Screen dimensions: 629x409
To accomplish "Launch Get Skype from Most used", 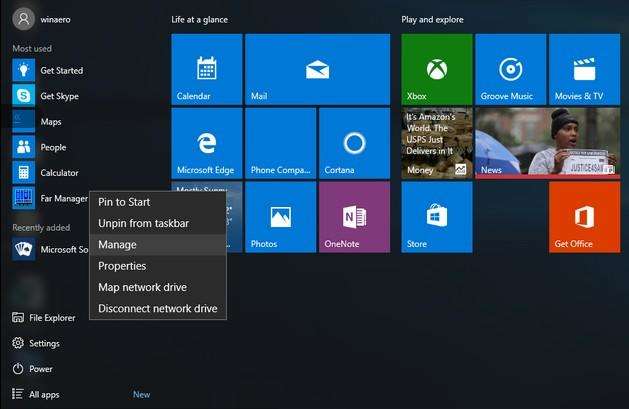I will [46, 96].
